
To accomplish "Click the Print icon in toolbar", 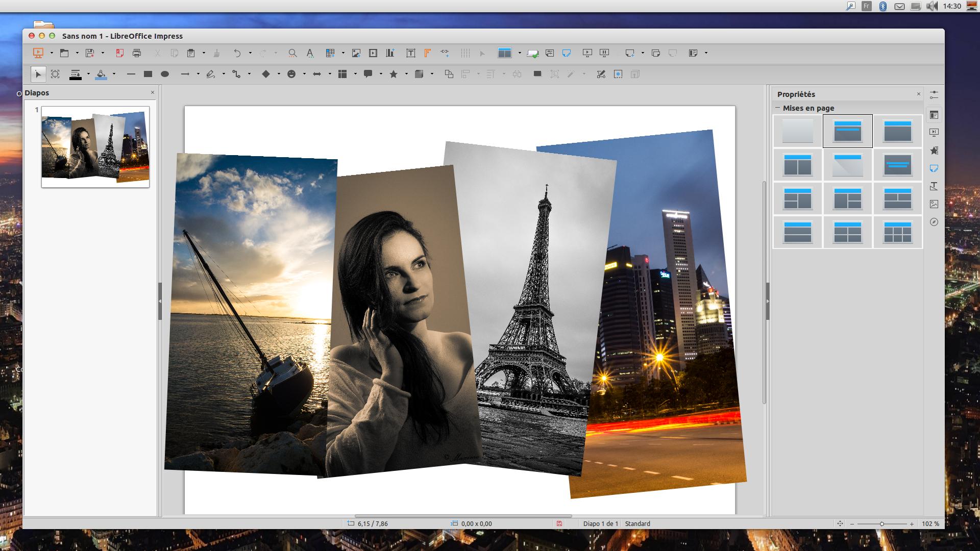I will point(137,53).
